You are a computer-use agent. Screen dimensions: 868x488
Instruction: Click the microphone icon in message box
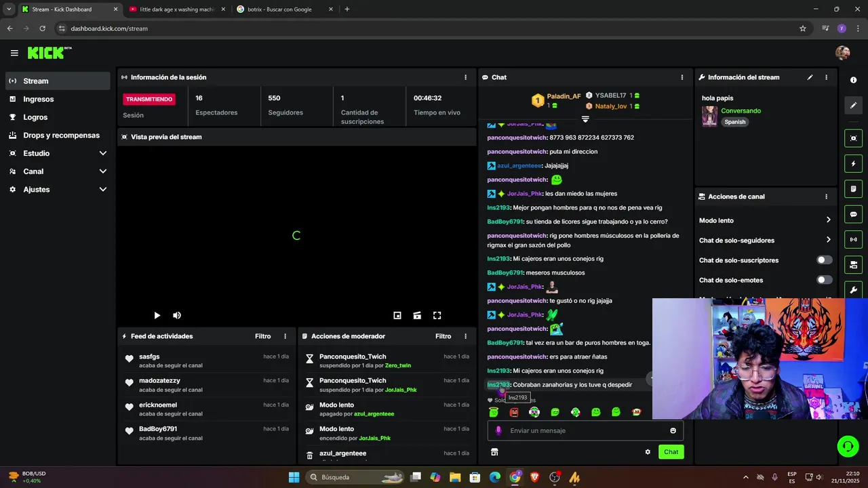coord(498,430)
